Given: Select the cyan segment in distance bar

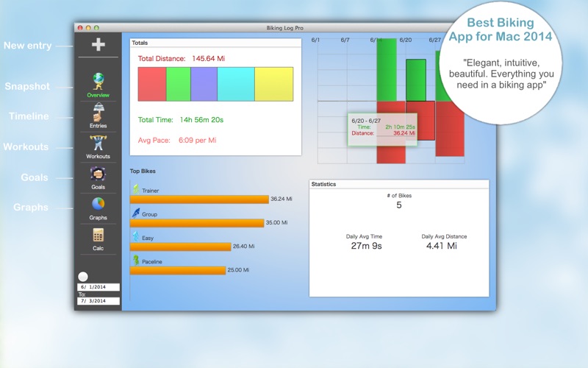Looking at the screenshot, I should click(236, 84).
